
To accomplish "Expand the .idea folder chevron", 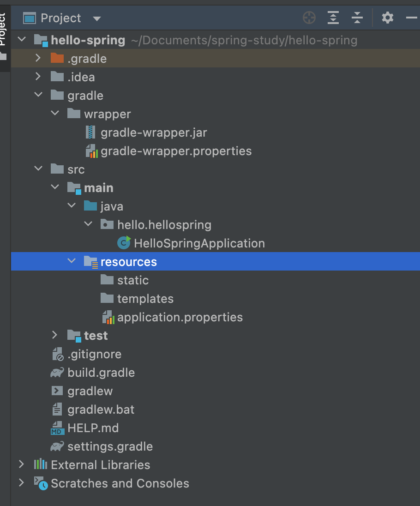I will pyautogui.click(x=38, y=76).
